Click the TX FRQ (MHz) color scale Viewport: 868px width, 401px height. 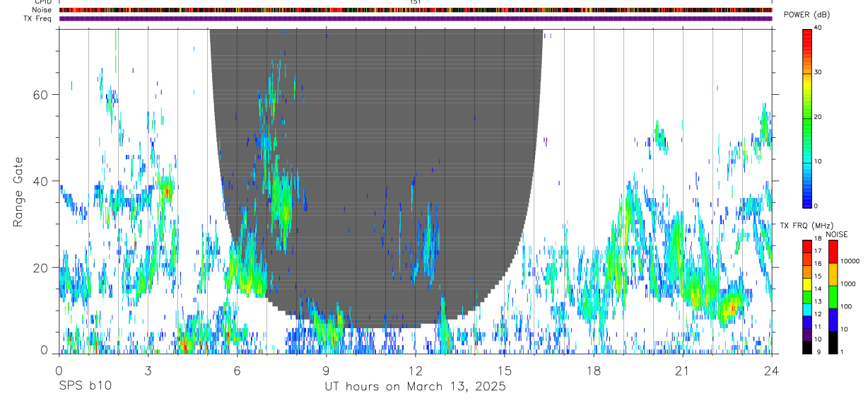coord(807,297)
